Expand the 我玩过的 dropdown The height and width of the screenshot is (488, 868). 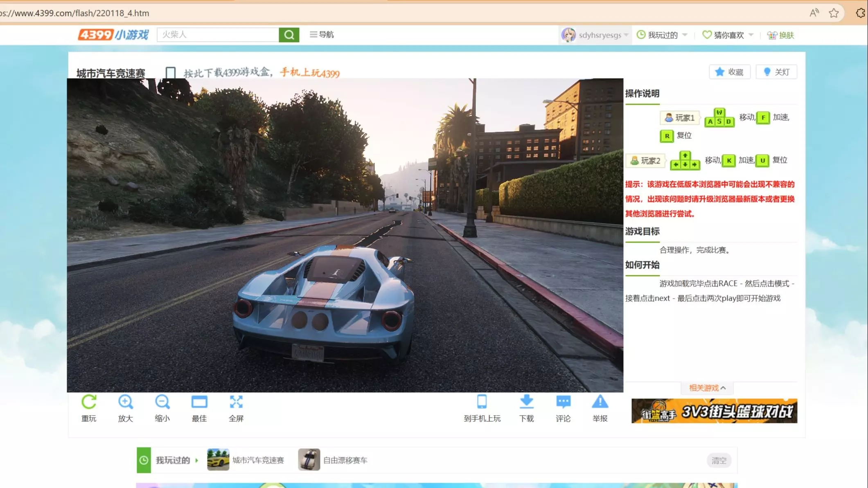pos(662,35)
